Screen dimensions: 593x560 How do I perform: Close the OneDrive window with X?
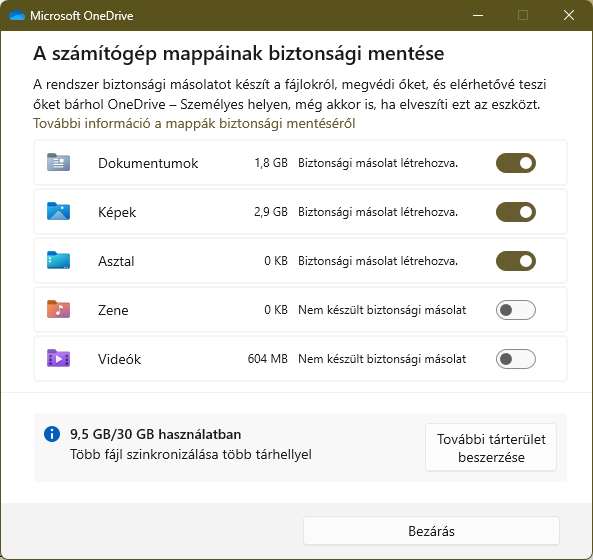point(569,16)
